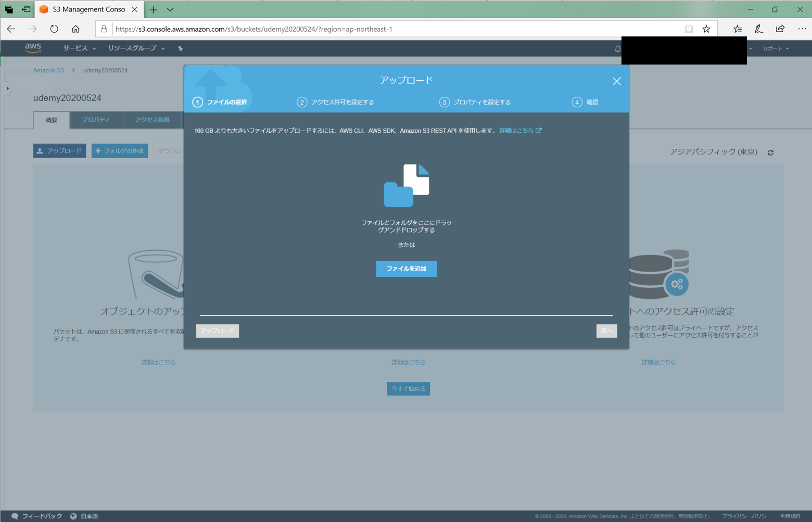Open the サービス services menu
Image resolution: width=812 pixels, height=522 pixels.
(79, 48)
